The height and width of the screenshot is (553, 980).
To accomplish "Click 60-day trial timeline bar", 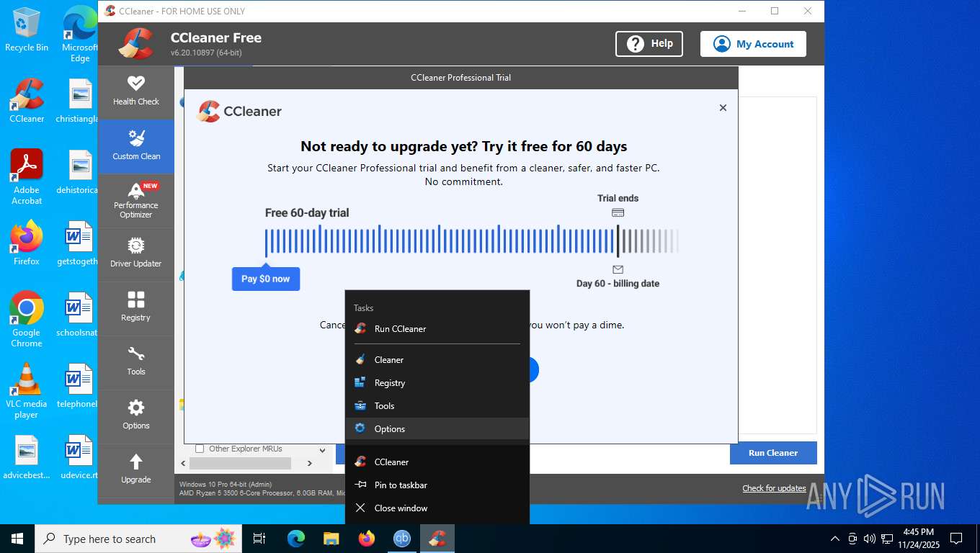I will [x=471, y=241].
